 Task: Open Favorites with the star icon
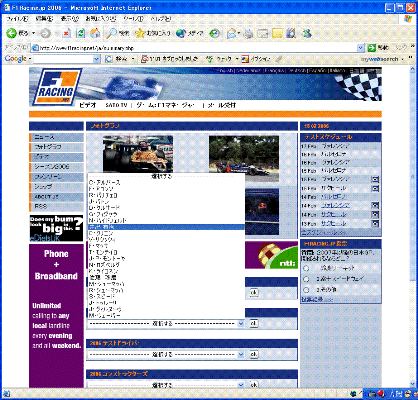140,33
